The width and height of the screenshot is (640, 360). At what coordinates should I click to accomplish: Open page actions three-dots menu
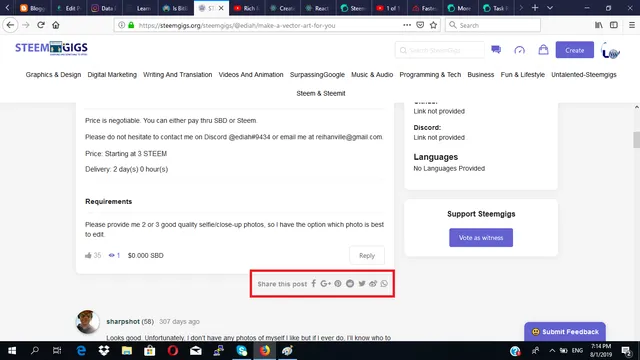click(x=407, y=25)
